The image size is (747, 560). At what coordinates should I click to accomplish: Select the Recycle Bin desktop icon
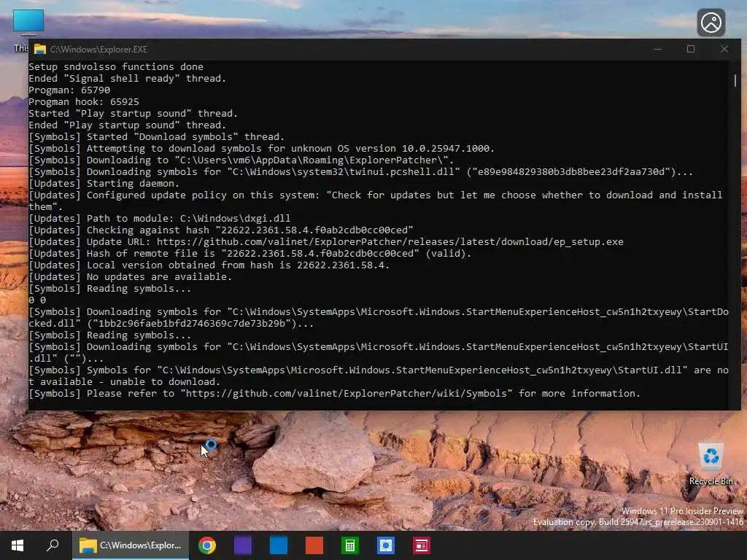click(x=711, y=463)
